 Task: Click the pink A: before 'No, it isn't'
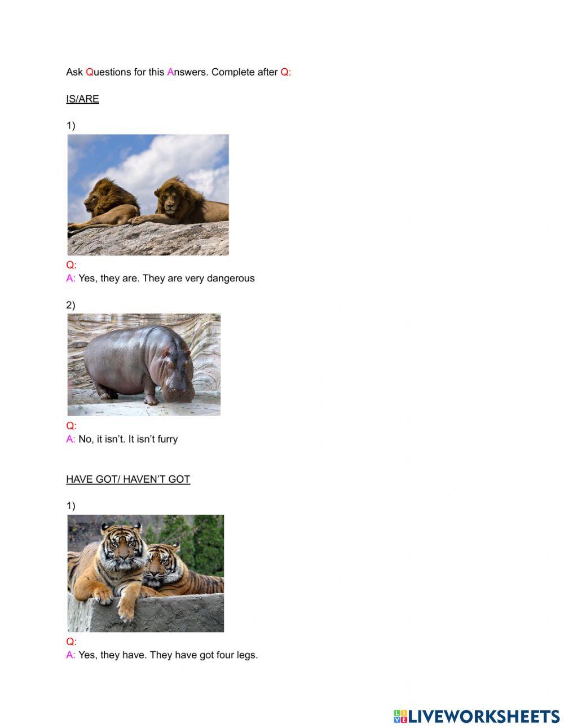(71, 439)
